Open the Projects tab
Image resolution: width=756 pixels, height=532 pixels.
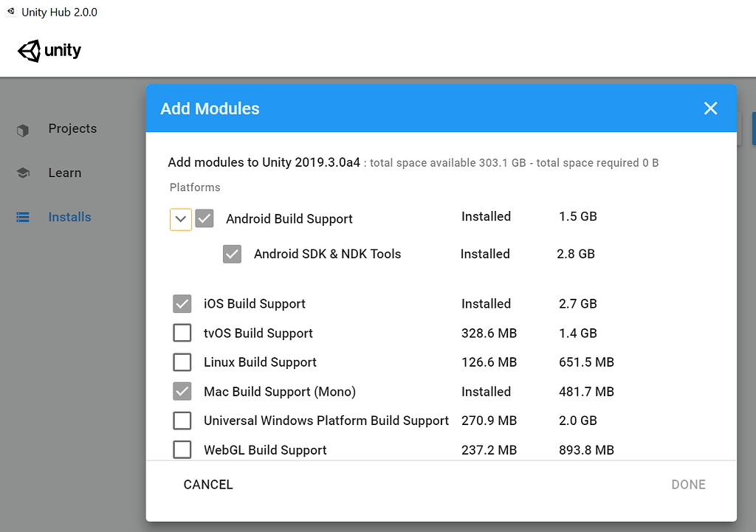[72, 128]
